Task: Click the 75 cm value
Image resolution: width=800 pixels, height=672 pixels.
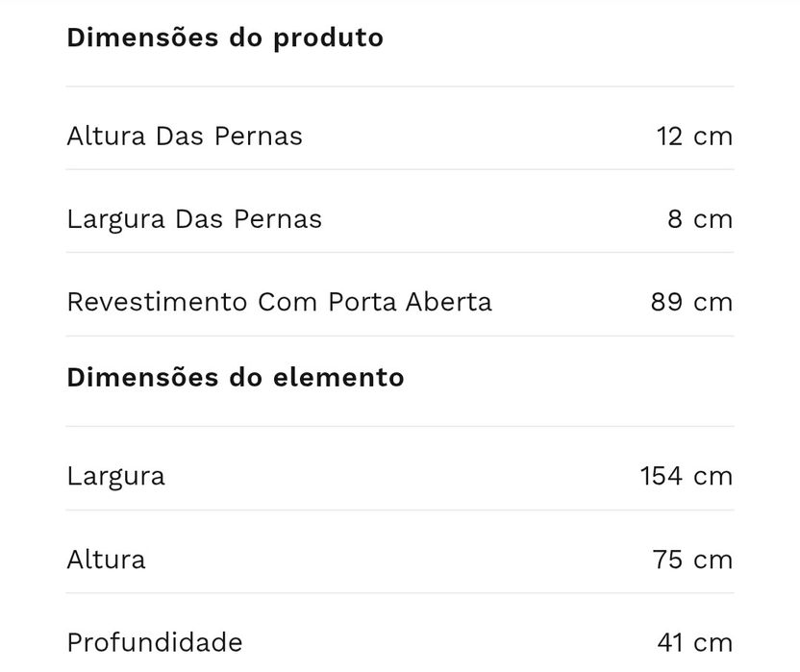Action: tap(693, 560)
